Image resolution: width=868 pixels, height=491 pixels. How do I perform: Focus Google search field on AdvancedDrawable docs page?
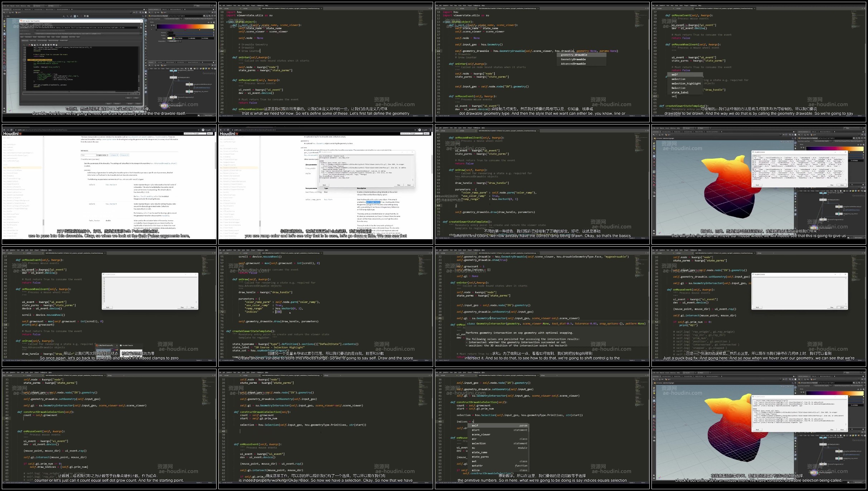(195, 133)
